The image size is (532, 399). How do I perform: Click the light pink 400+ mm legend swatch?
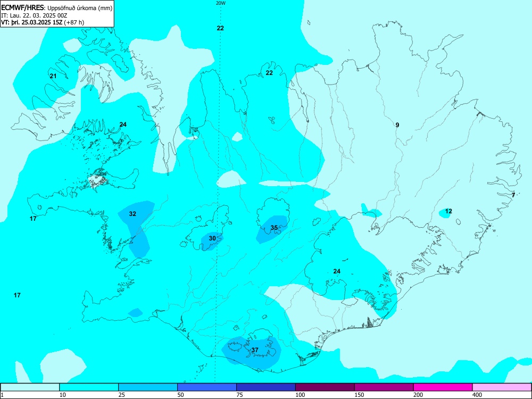[502, 387]
